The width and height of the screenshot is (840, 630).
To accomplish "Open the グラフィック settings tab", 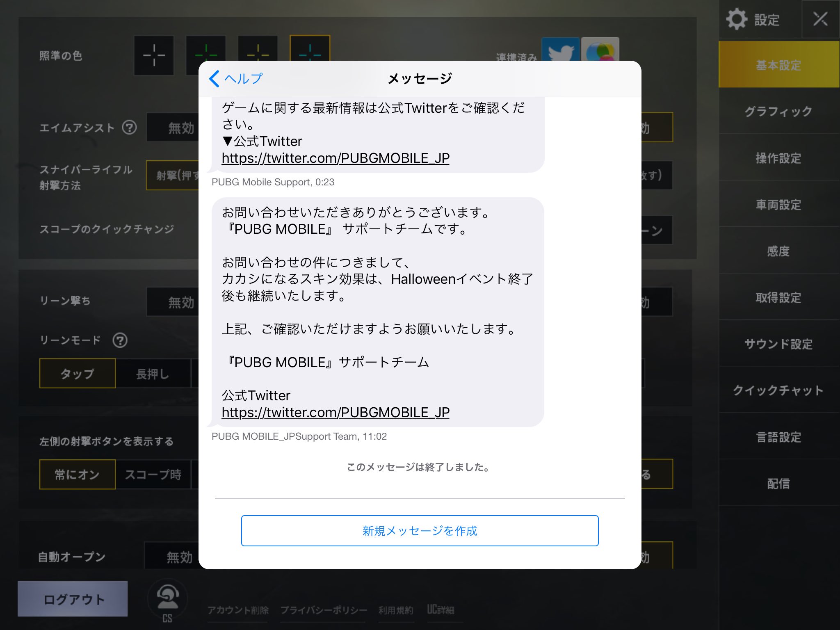I will click(x=778, y=111).
